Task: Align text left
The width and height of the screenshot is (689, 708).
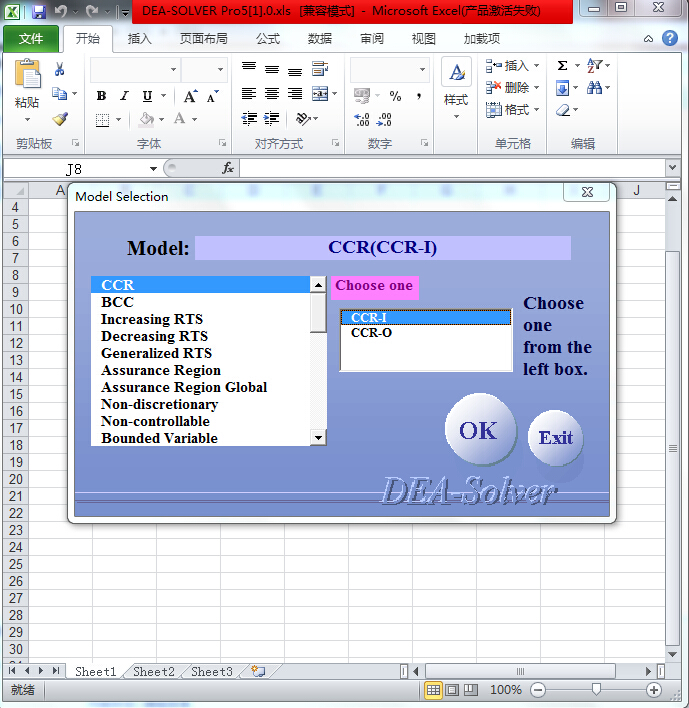Action: click(x=249, y=93)
